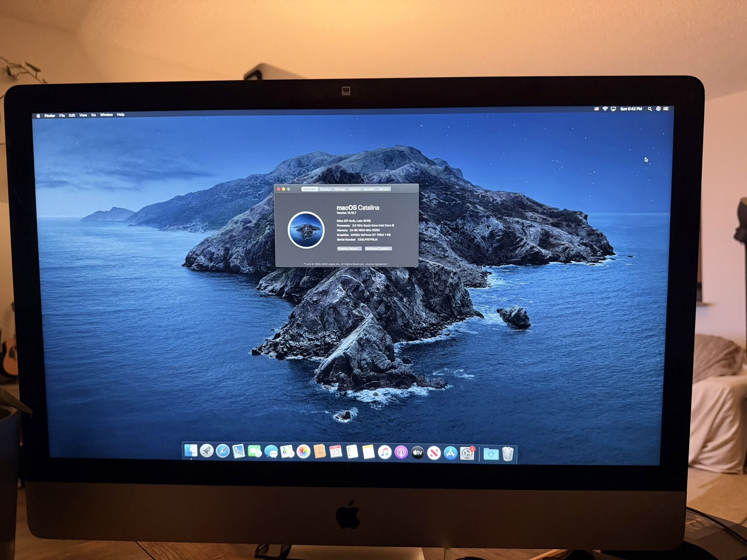The image size is (747, 560).
Task: Open the Messages app icon
Action: [x=271, y=452]
